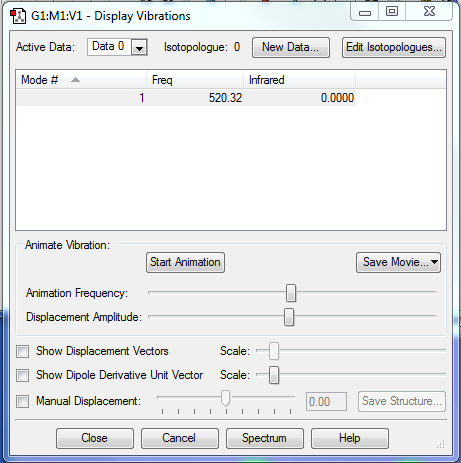
Task: Select mode number 1 in the table
Action: (142, 98)
